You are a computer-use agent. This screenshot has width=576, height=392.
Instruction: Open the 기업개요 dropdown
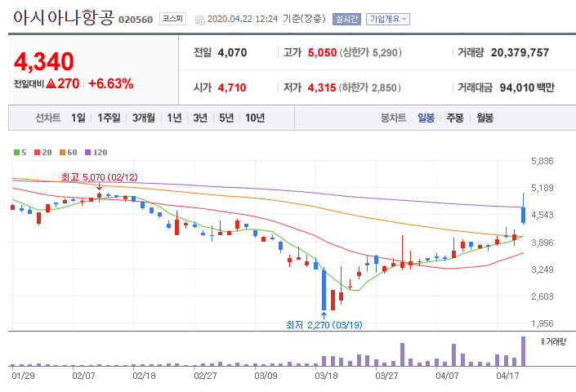coord(388,19)
